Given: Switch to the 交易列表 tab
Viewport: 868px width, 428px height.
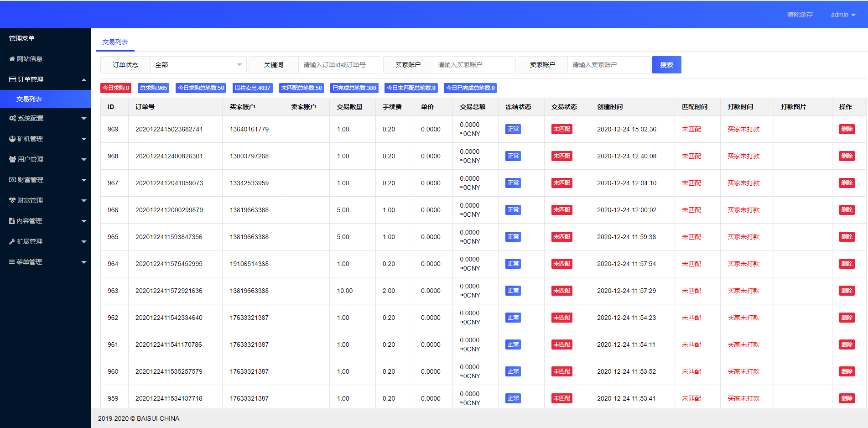Looking at the screenshot, I should tap(115, 42).
